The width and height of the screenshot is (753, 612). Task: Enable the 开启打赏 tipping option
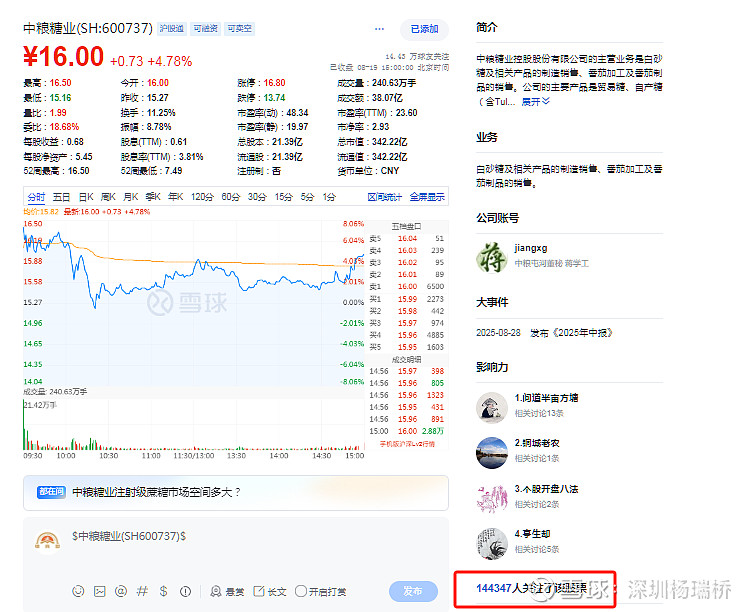(320, 591)
